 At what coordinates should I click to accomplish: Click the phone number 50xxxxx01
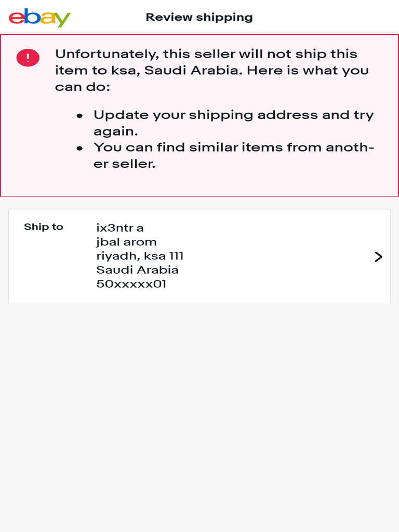coord(131,284)
